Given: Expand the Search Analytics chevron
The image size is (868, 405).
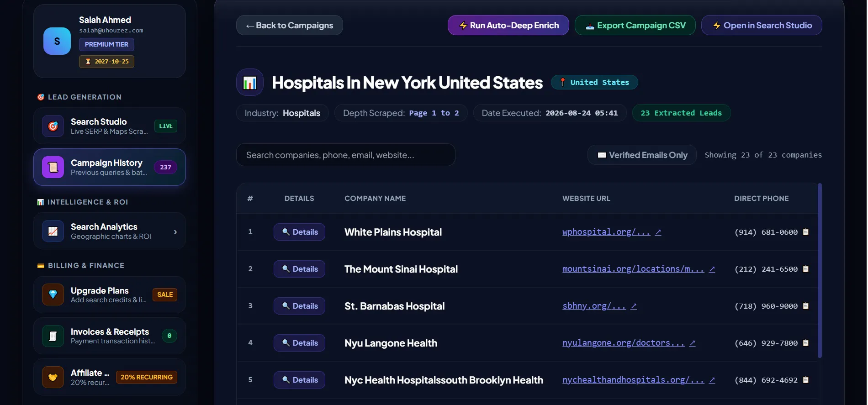Looking at the screenshot, I should click(x=175, y=232).
